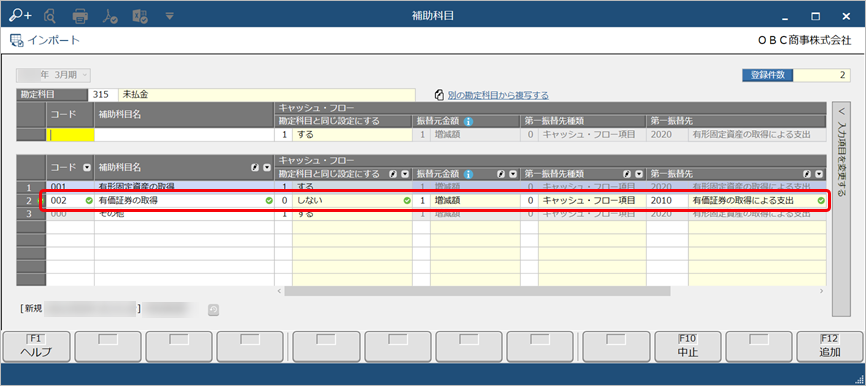Click the reset icon beside the 新規 status
The width and height of the screenshot is (866, 386).
(x=213, y=310)
